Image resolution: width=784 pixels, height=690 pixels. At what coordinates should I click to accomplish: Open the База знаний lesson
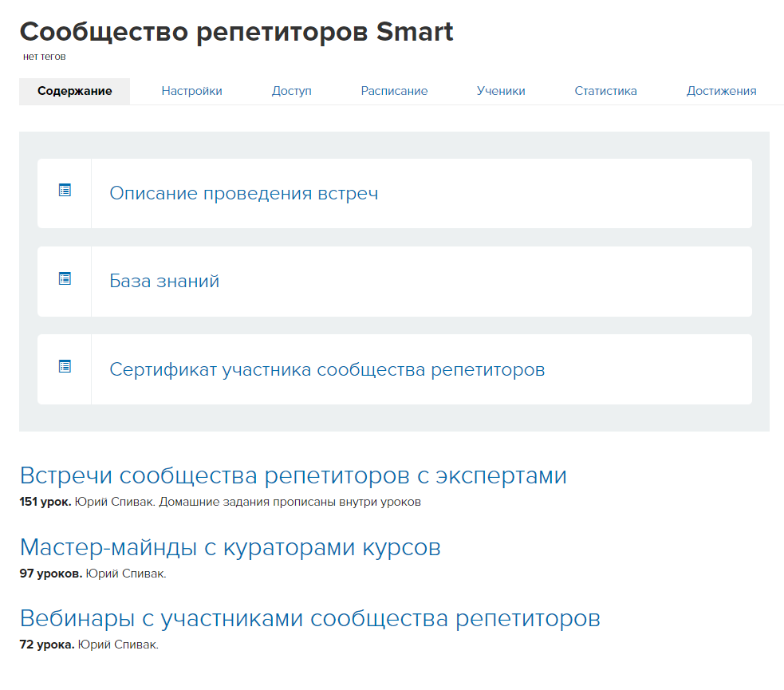tap(164, 281)
